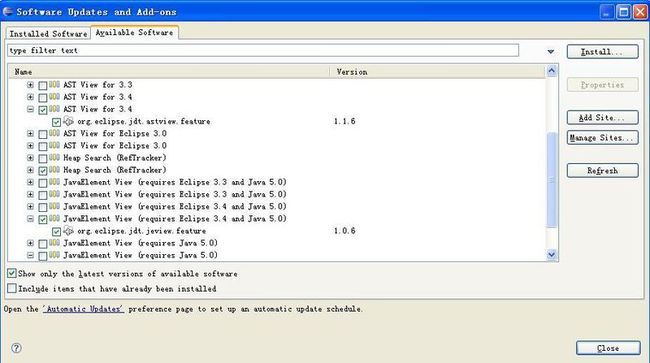Click version value 1.0.6

click(x=344, y=230)
